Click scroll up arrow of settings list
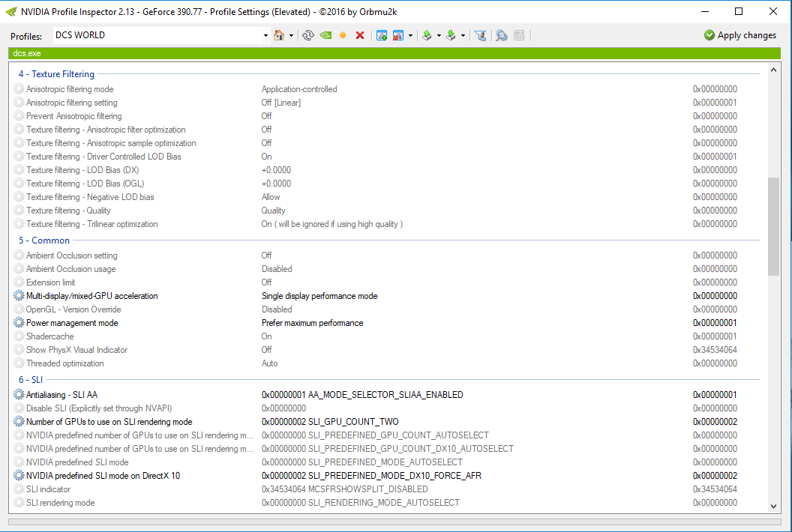Screen dimensions: 792x532 [773, 70]
